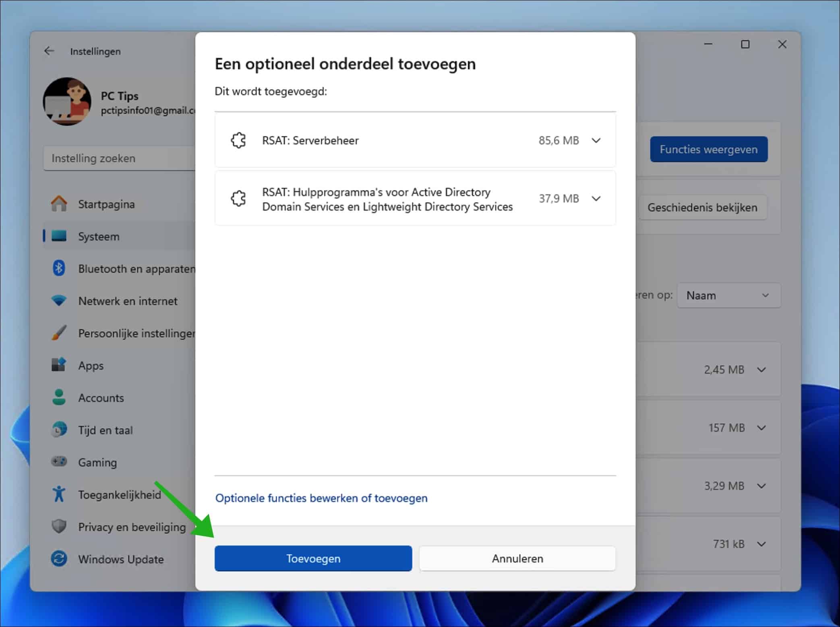Click the Privacy en beveiliging shield icon
This screenshot has width=840, height=627.
pyautogui.click(x=59, y=526)
